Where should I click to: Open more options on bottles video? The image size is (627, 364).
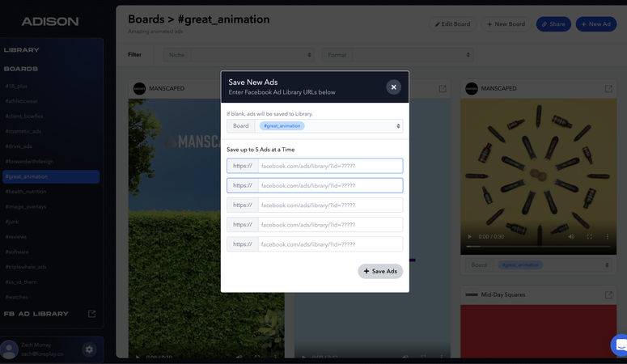click(607, 237)
